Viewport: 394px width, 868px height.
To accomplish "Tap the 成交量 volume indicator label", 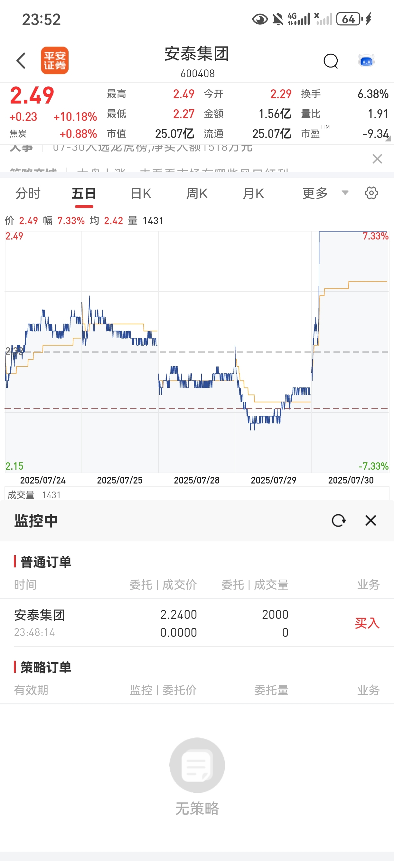I will click(21, 495).
